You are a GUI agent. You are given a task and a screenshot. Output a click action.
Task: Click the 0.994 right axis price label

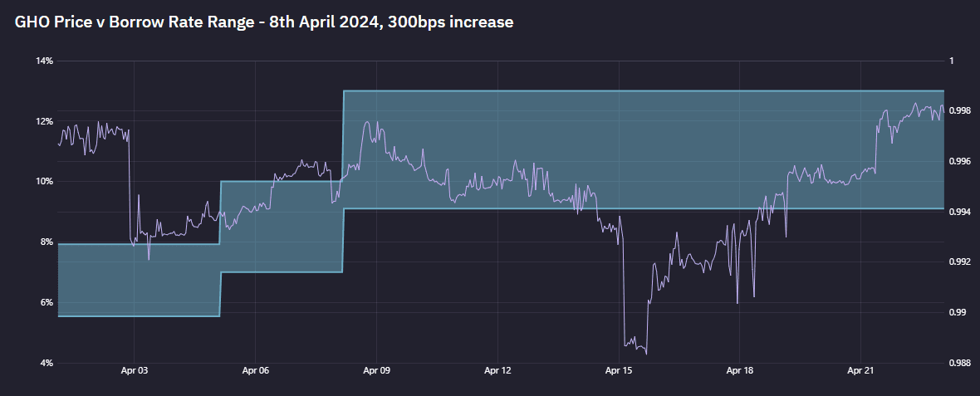pos(960,212)
